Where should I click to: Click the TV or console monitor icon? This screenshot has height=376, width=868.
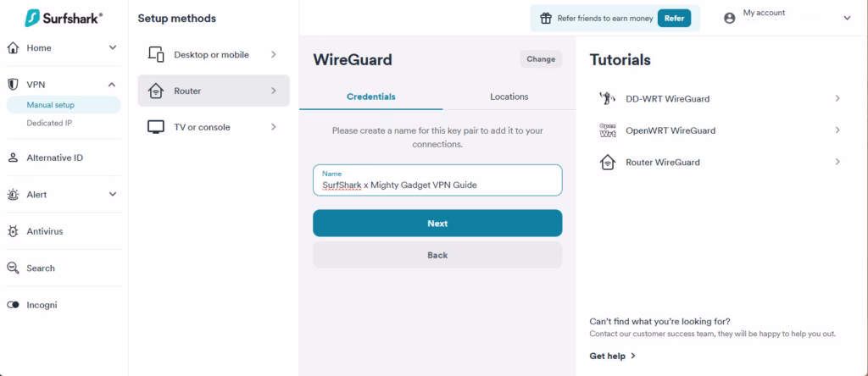click(x=155, y=127)
